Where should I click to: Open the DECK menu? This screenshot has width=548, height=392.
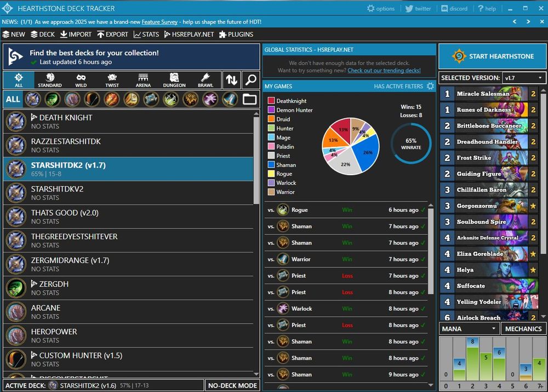point(43,34)
